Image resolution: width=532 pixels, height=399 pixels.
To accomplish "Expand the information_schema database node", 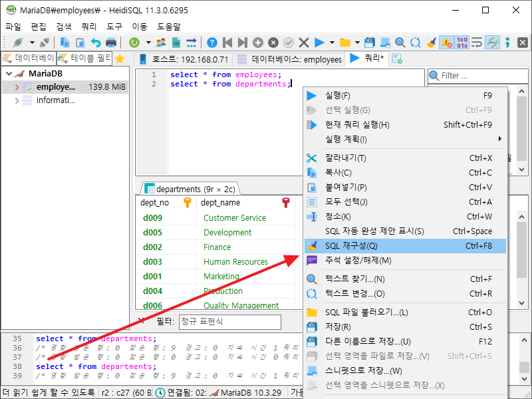I will coord(17,100).
